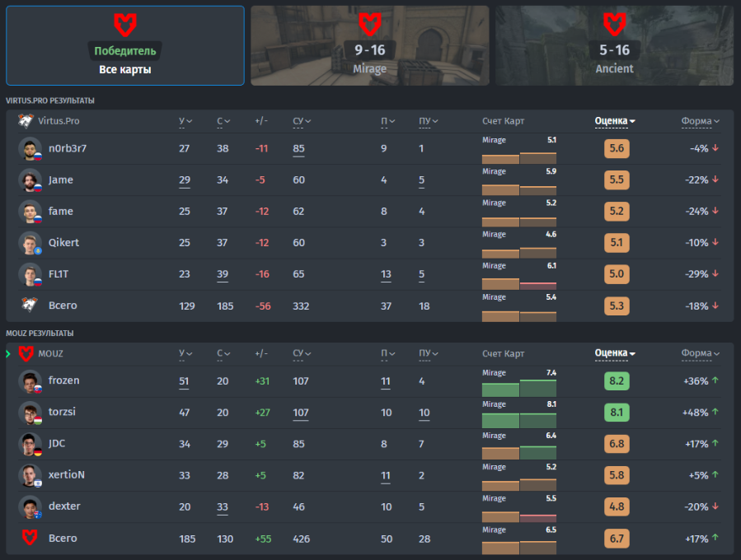
Task: Click MOUZ total +55 value
Action: pyautogui.click(x=263, y=539)
